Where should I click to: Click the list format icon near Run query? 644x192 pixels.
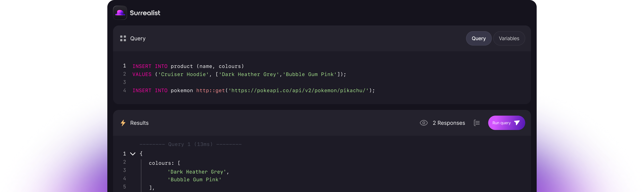477,123
